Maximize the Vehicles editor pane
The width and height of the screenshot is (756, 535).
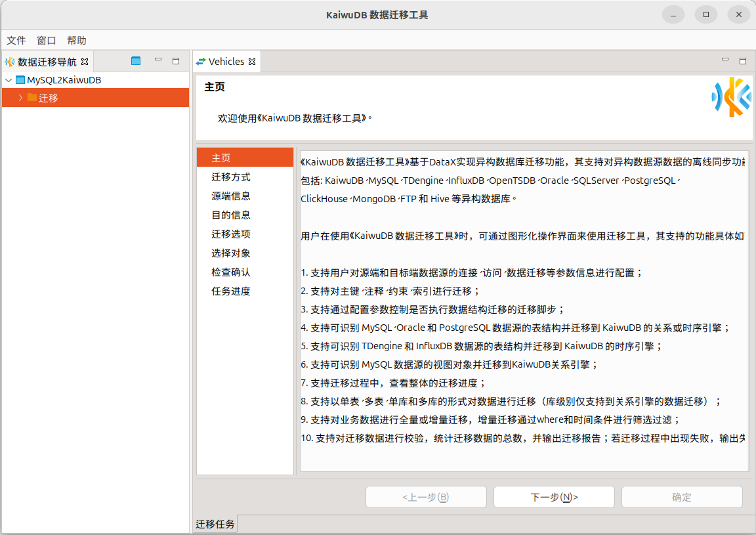click(743, 61)
